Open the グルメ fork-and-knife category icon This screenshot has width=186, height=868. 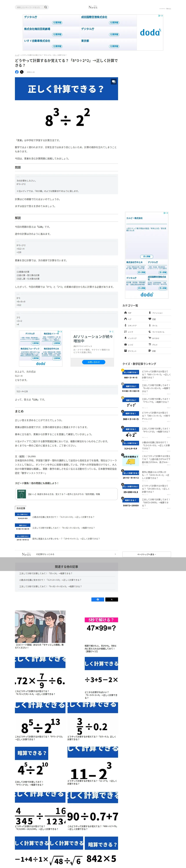[x=150, y=344]
